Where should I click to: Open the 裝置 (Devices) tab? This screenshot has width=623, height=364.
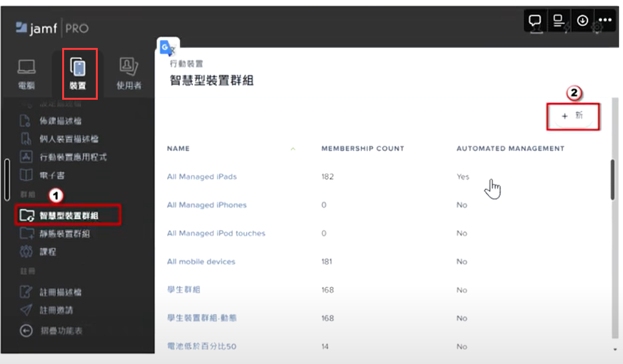coord(78,74)
